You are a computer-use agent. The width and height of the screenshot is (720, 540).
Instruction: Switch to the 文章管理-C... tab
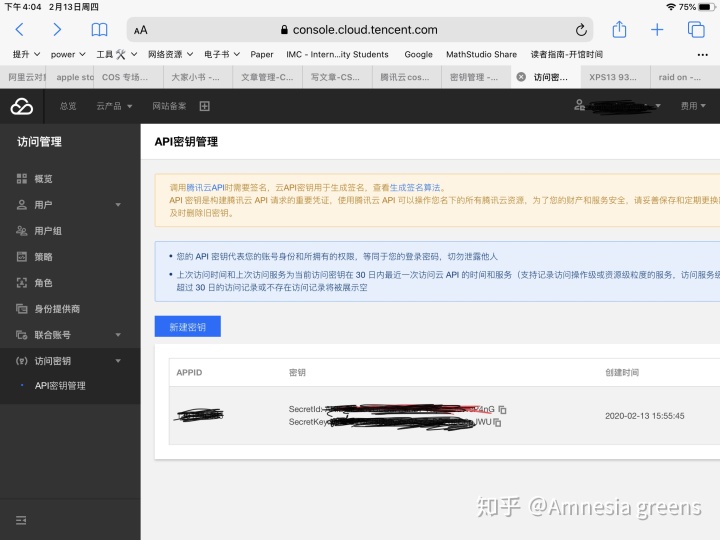click(267, 77)
